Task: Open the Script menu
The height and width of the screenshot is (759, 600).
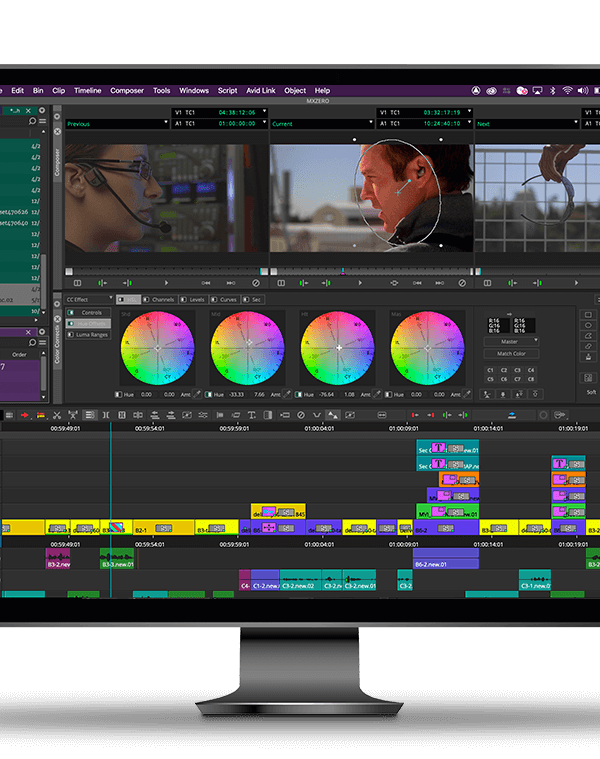Action: [x=227, y=91]
